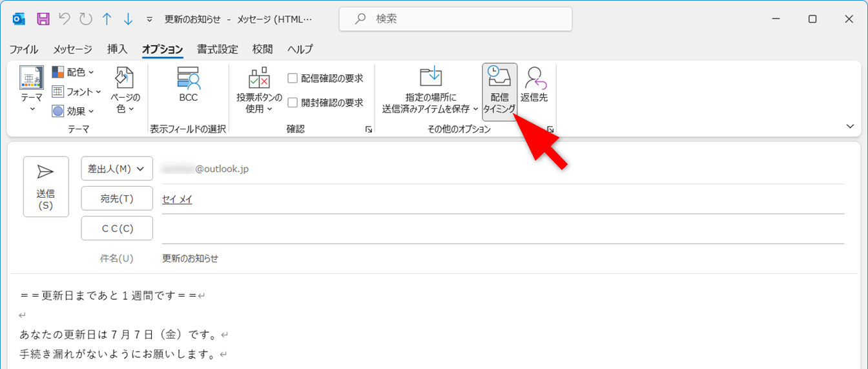Click the CC(C) button
The width and height of the screenshot is (868, 369).
(117, 228)
